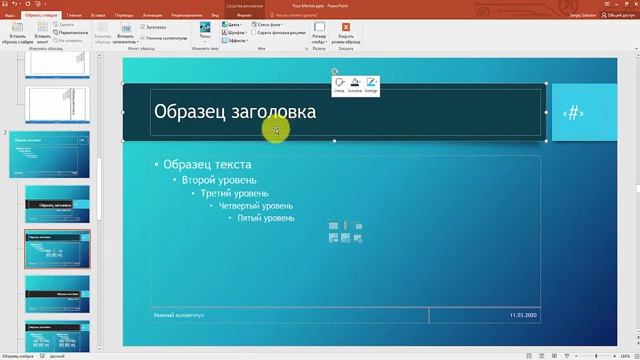Click the thumbnail pane scroll down arrow

(99, 349)
